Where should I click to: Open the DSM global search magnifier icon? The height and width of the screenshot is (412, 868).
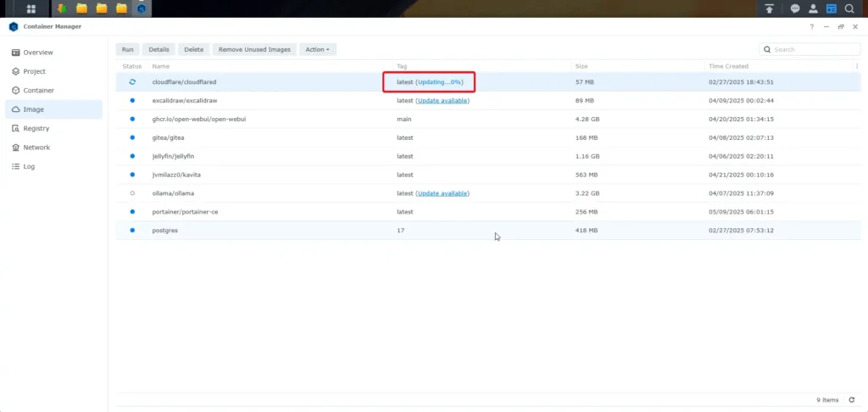point(849,8)
